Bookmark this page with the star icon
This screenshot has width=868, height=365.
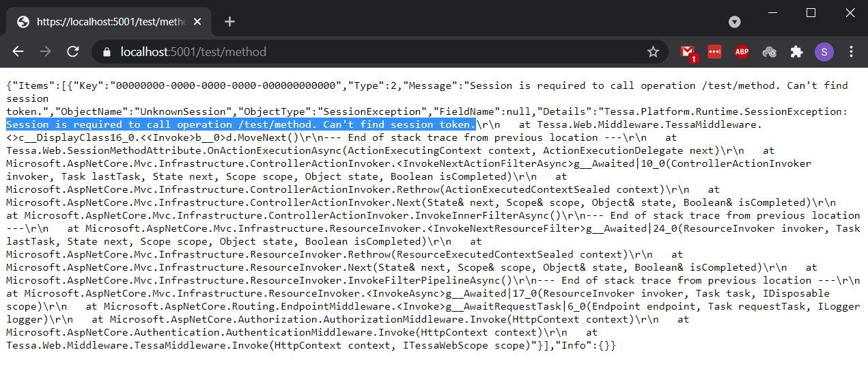tap(653, 52)
